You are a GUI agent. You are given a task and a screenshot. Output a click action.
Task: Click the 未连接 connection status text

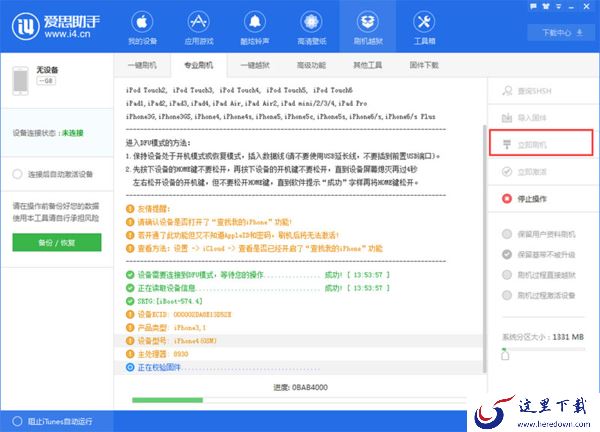click(x=73, y=133)
